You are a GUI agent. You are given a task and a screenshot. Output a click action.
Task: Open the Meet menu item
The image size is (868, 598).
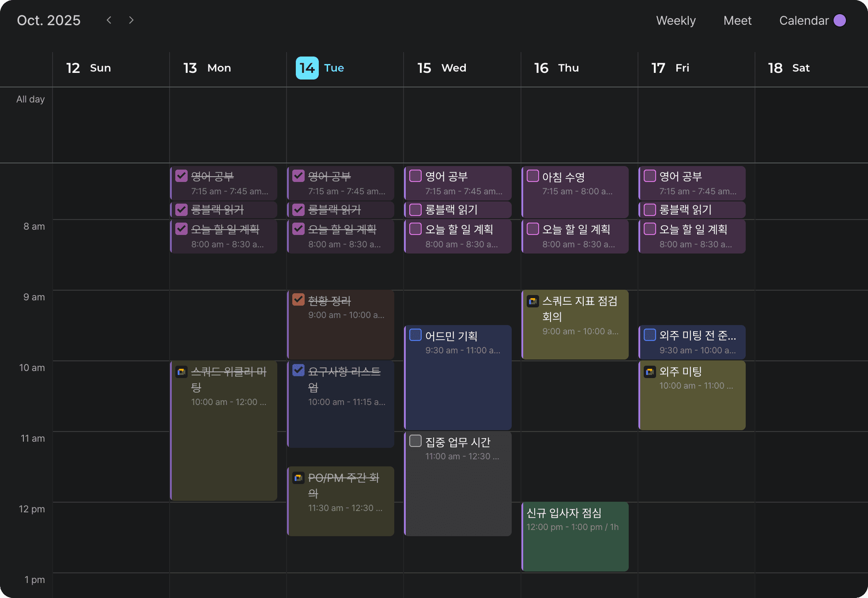pyautogui.click(x=737, y=21)
